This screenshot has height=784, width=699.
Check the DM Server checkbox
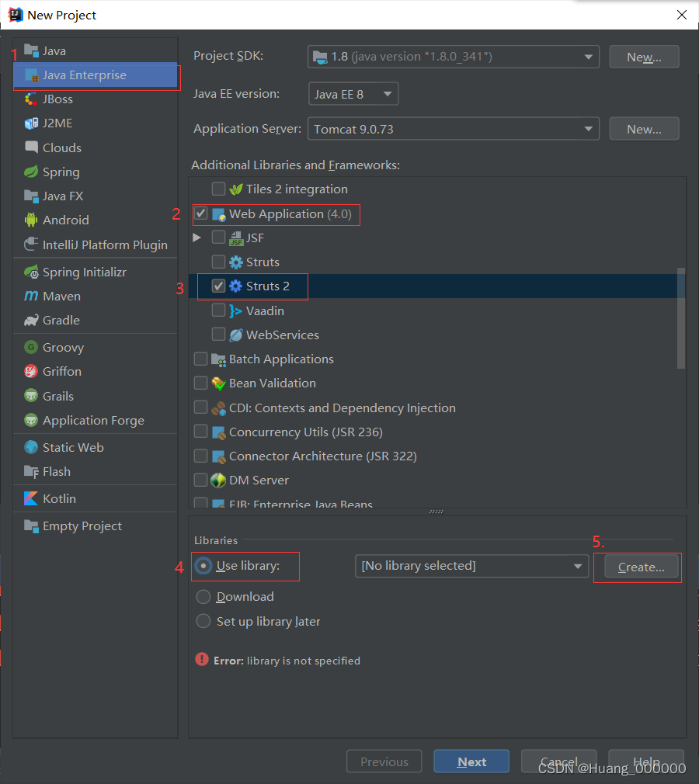tap(201, 480)
